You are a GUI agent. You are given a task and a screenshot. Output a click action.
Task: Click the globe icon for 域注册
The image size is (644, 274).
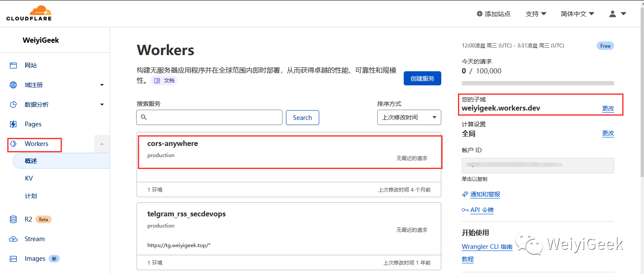pos(13,85)
